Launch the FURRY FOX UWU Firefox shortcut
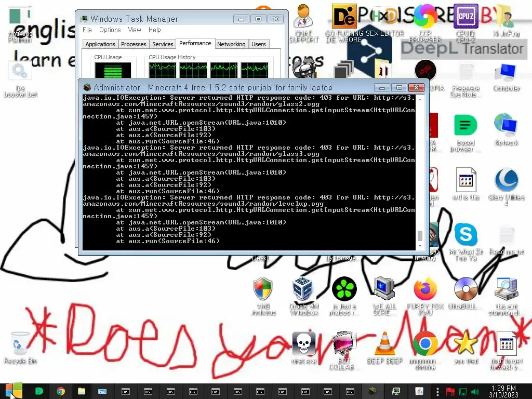The width and height of the screenshot is (532, 399). 425,296
